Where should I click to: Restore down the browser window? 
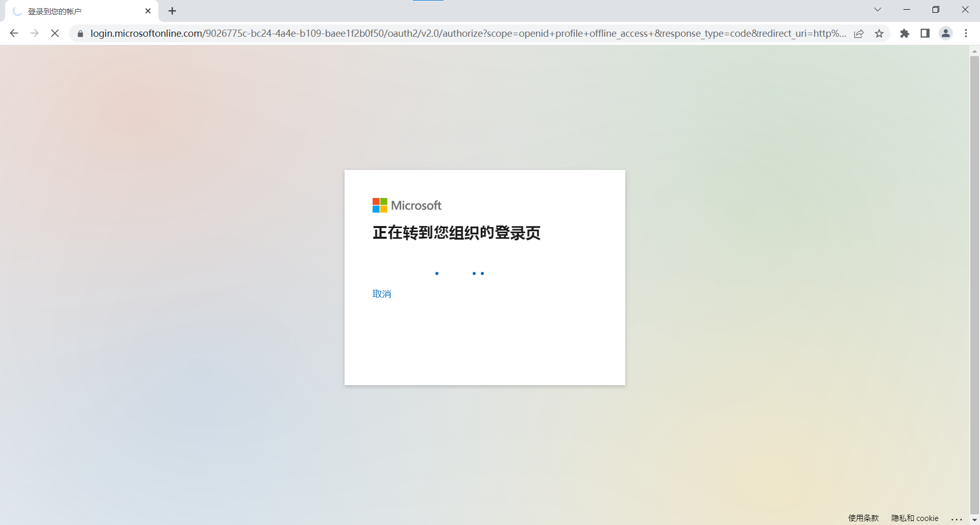[936, 10]
